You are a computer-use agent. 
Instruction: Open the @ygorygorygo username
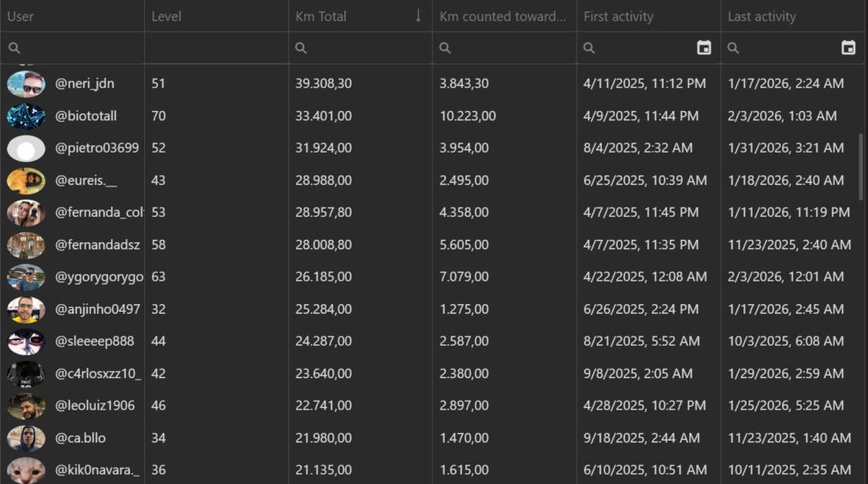pyautogui.click(x=98, y=277)
